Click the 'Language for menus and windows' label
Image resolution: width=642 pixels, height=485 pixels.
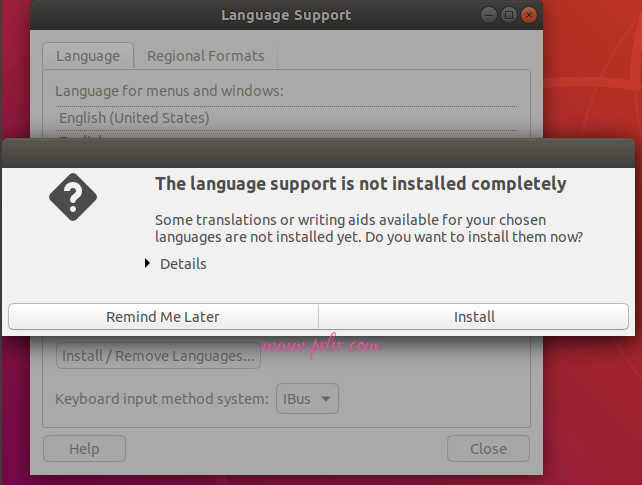coord(169,91)
